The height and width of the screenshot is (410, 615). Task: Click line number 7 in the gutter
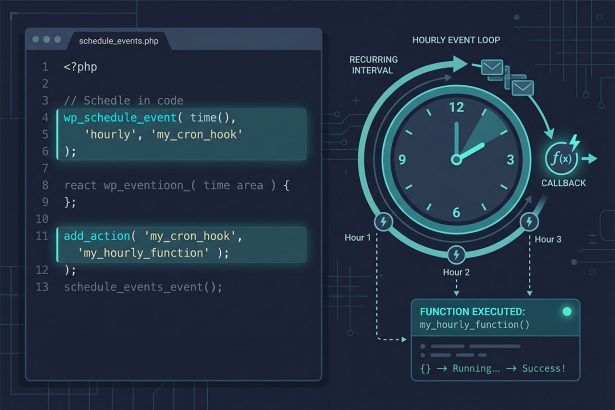pos(45,168)
